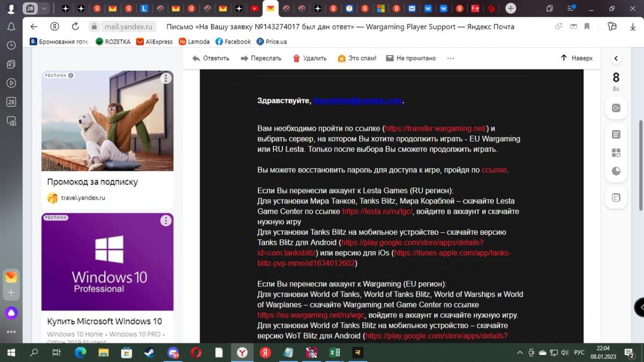Open the lesta.ru/ru/lgc link

click(x=377, y=211)
